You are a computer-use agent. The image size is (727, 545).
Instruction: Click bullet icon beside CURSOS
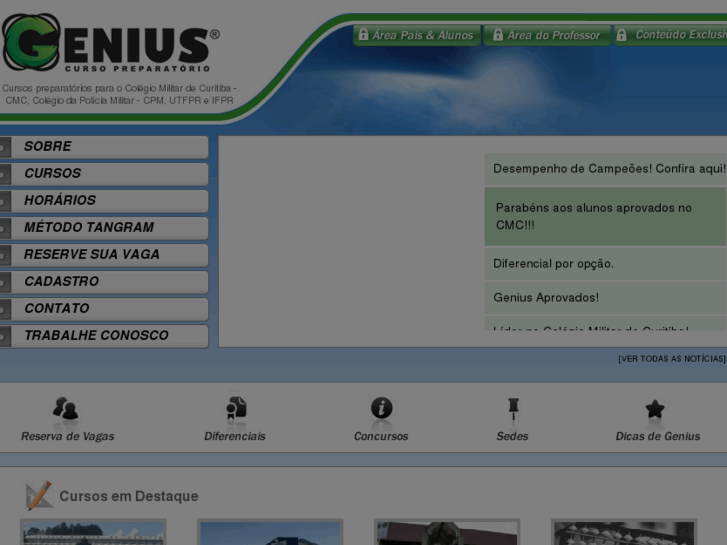click(x=4, y=175)
